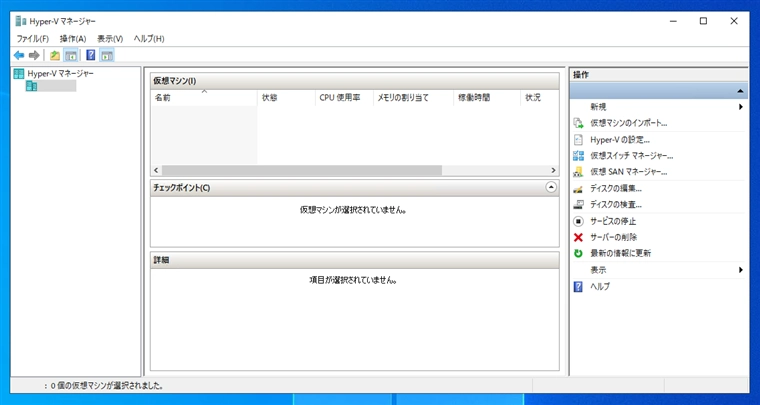Click サービスの停止 action

[613, 221]
